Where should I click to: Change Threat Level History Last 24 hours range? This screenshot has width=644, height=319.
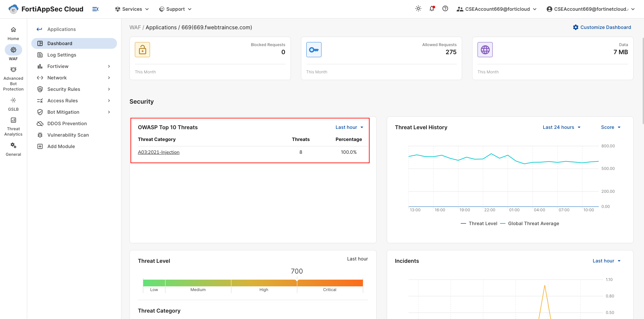click(562, 127)
